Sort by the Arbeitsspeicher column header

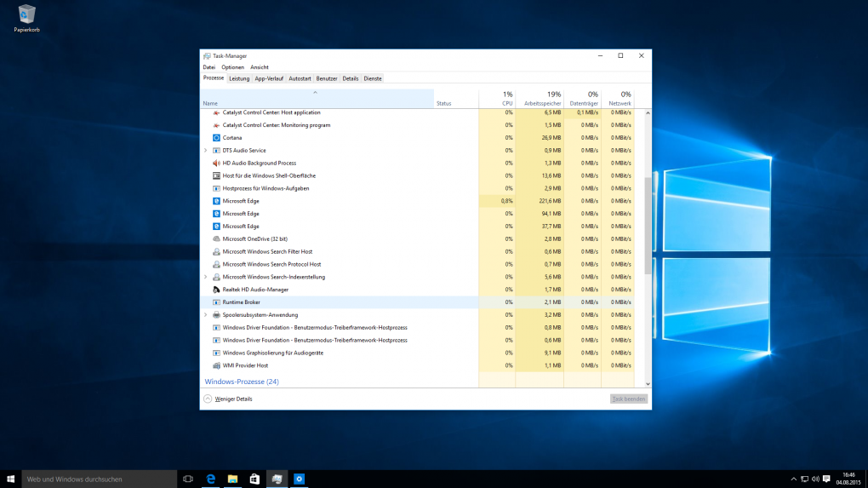540,99
